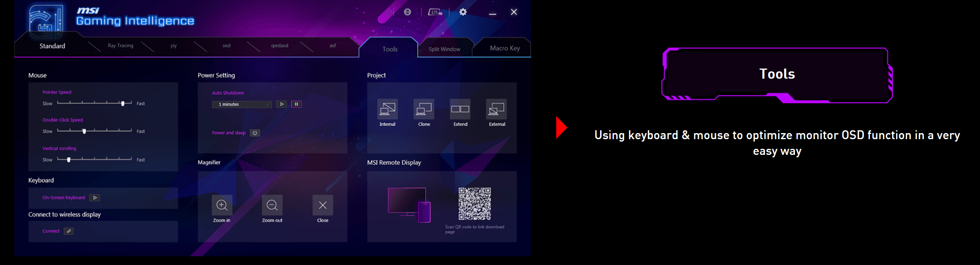Click the Magnifier section heading
This screenshot has width=980, height=265.
209,163
